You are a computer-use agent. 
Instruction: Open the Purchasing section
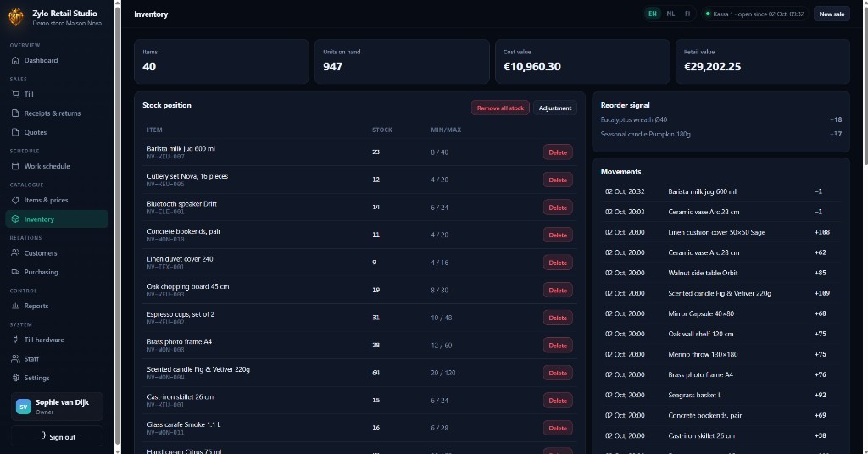57,272
